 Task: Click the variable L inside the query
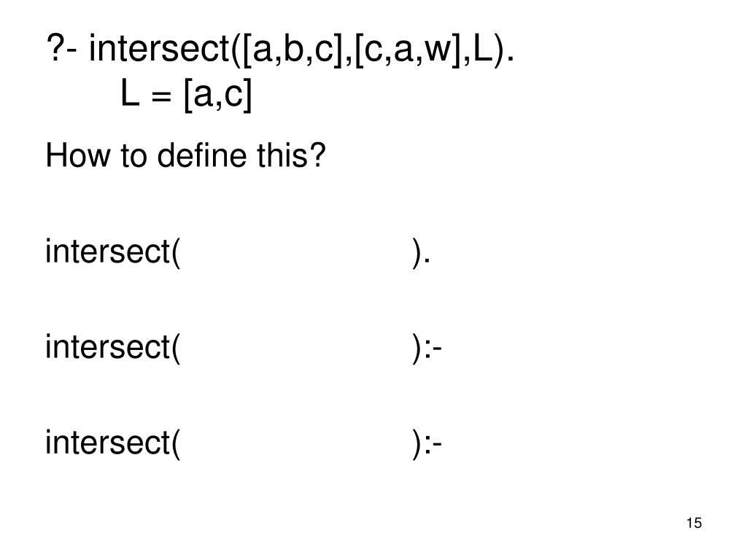pyautogui.click(x=483, y=49)
